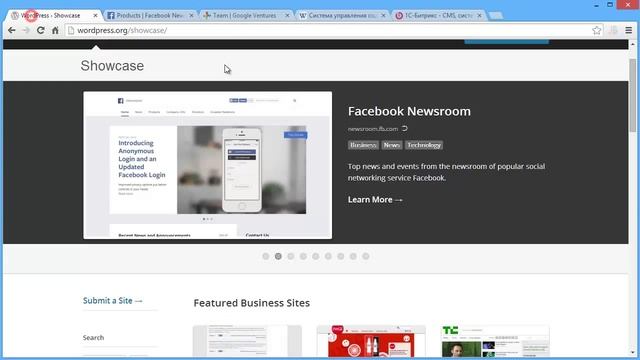The width and height of the screenshot is (640, 360).
Task: Close the Wikipedia Система управления tab
Action: tap(383, 15)
